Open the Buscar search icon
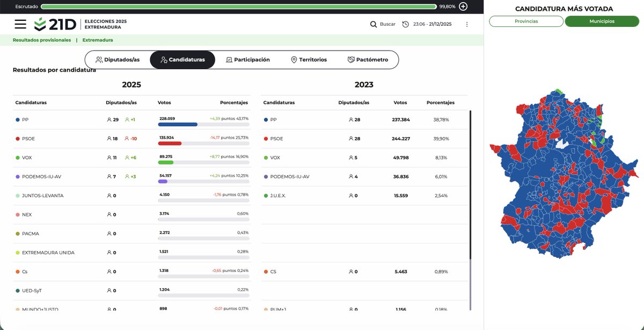Viewport: 644px width, 330px height. click(x=373, y=24)
